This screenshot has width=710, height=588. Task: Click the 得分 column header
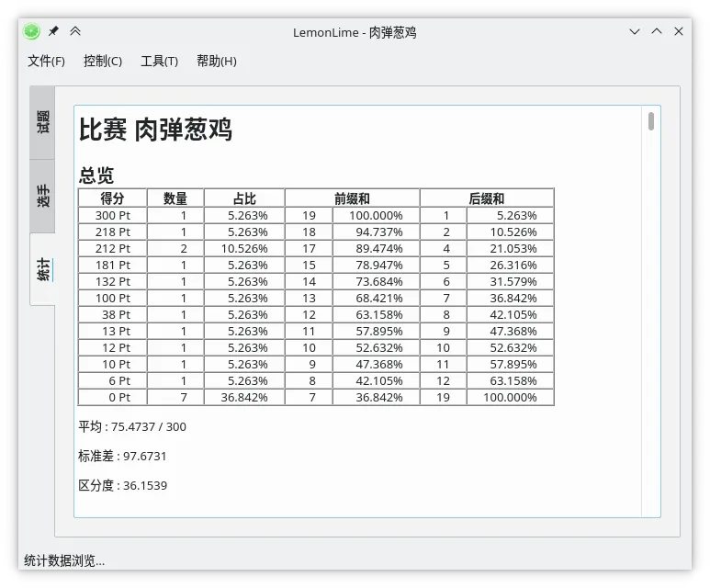112,198
